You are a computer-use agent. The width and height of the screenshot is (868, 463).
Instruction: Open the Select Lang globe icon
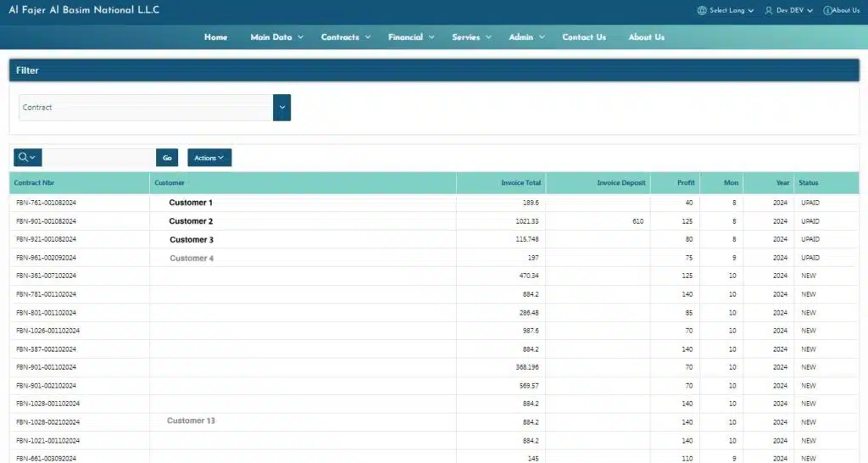click(702, 10)
